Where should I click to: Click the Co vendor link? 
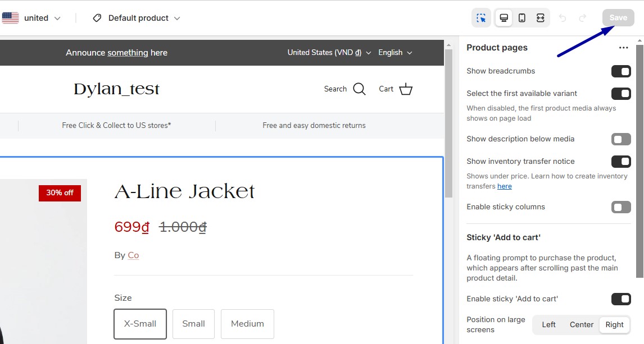click(x=133, y=255)
